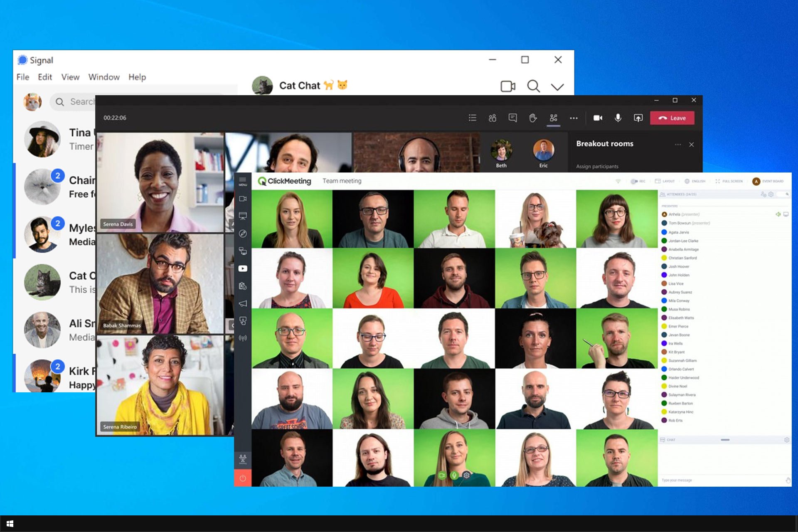Open the attendees settings gear icon
Image resolution: width=798 pixels, height=532 pixels.
click(x=771, y=194)
